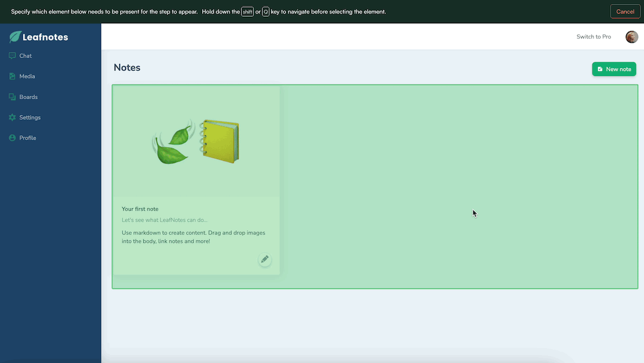Click the shift key hint in banner
The height and width of the screenshot is (363, 644).
[247, 11]
